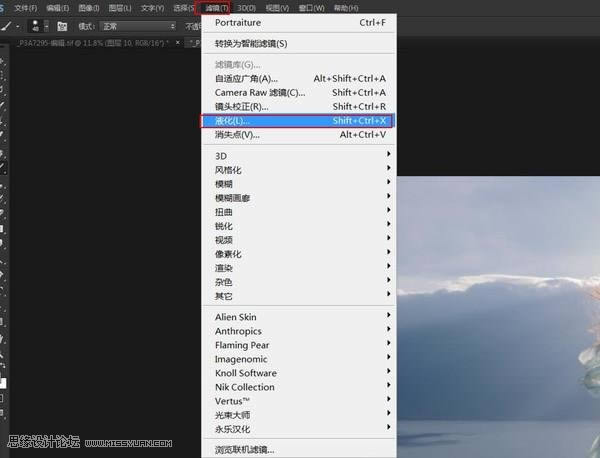Expand the 锐化 sharpen submenu
Viewport: 600px width, 458px height.
[x=298, y=226]
